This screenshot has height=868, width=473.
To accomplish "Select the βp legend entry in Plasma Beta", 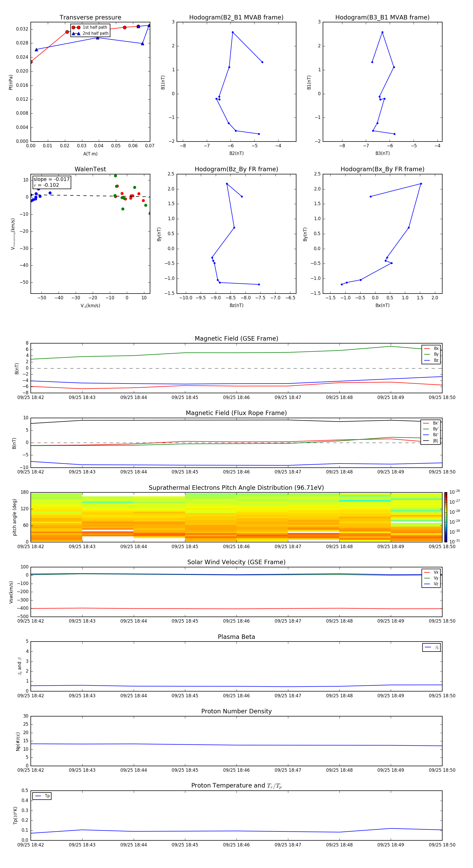I will point(431,647).
